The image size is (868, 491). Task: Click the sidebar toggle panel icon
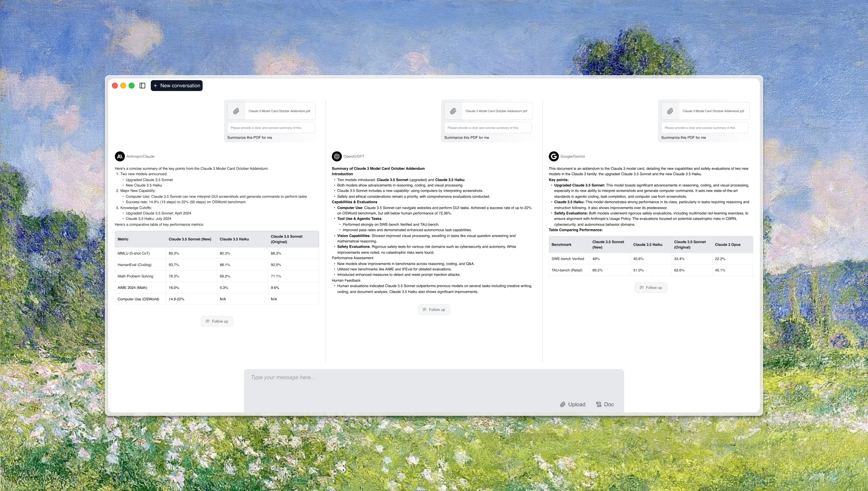click(142, 85)
